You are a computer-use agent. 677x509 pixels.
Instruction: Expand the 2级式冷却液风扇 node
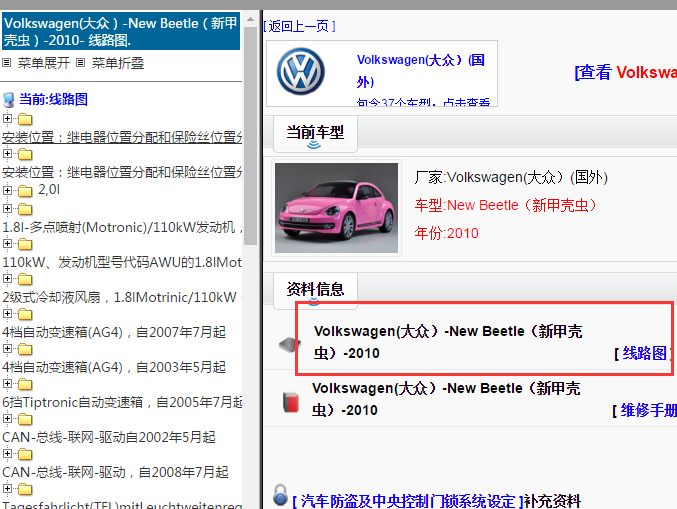coord(7,278)
